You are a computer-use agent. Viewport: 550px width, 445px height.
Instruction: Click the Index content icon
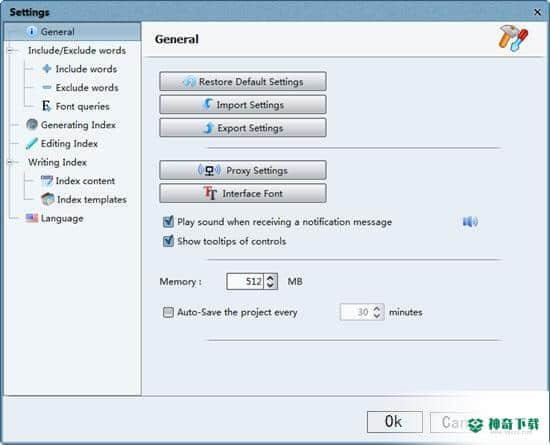pos(47,181)
